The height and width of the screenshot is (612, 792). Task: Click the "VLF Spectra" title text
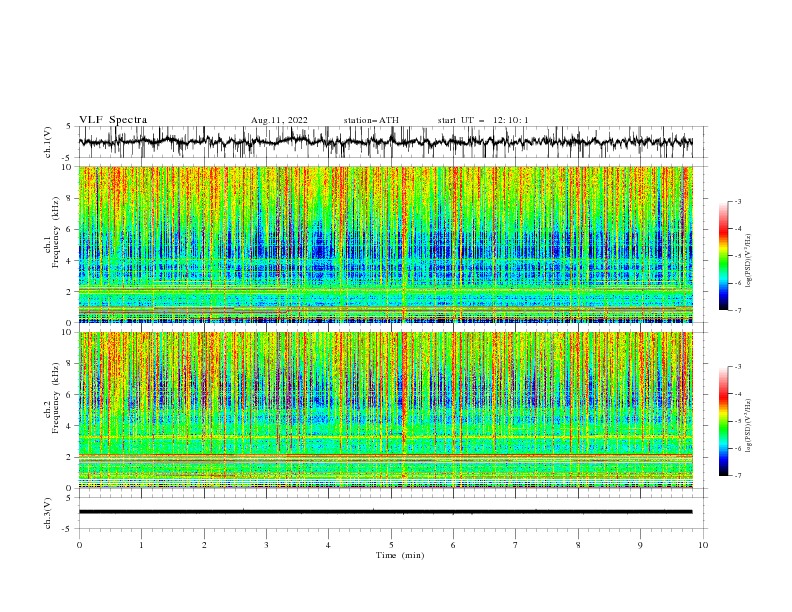click(x=113, y=120)
